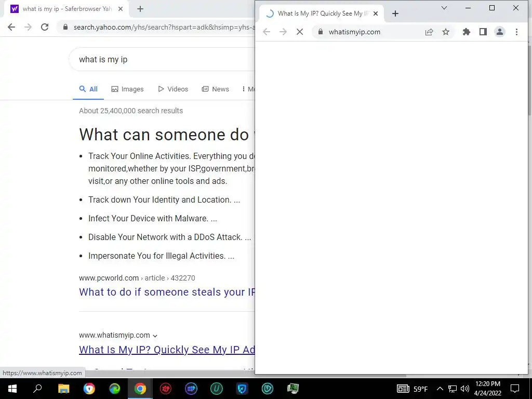Viewport: 532px width, 399px height.
Task: Open Windows Start menu
Action: pos(12,389)
